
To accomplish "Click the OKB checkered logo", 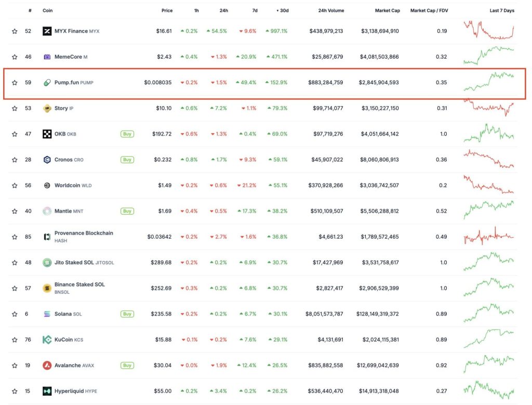I will [x=47, y=134].
